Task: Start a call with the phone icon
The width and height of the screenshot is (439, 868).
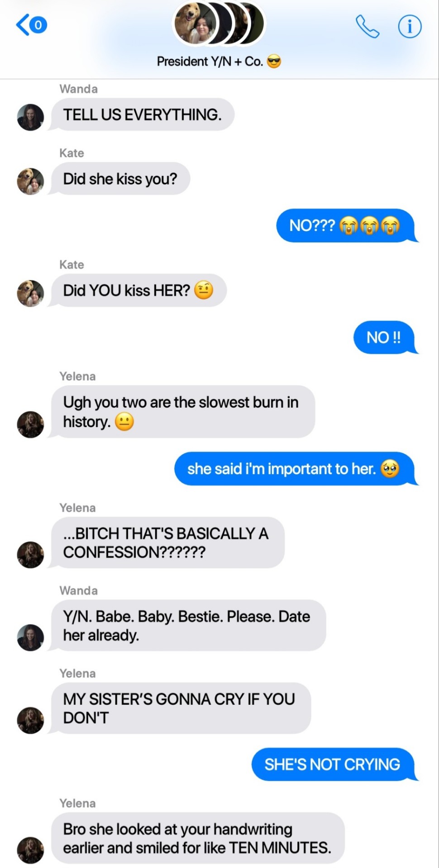Action: (x=367, y=26)
